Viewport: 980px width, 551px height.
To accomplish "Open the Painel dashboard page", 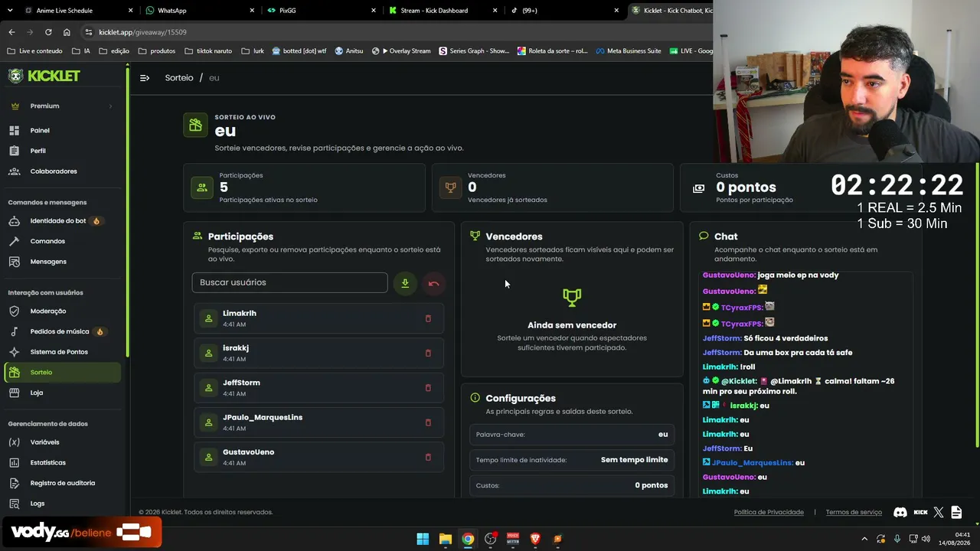I will tap(40, 131).
